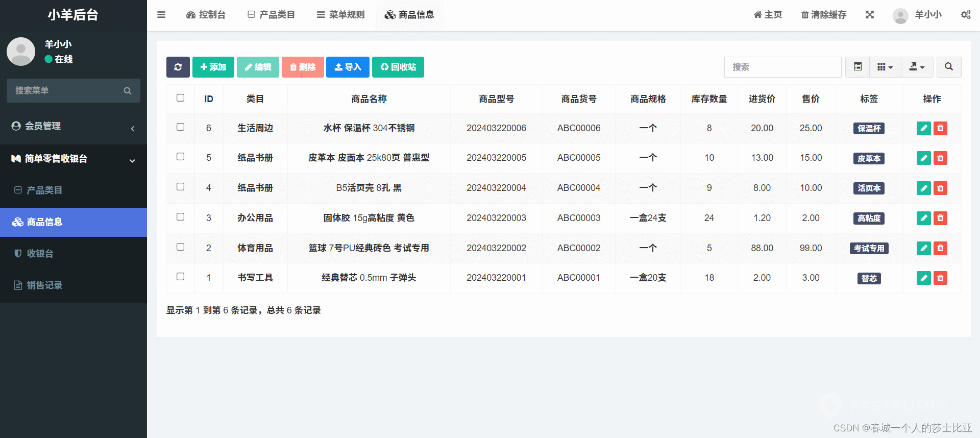Edit row 4 B5活页壳 with pencil icon
Image resolution: width=980 pixels, height=438 pixels.
pyautogui.click(x=924, y=188)
